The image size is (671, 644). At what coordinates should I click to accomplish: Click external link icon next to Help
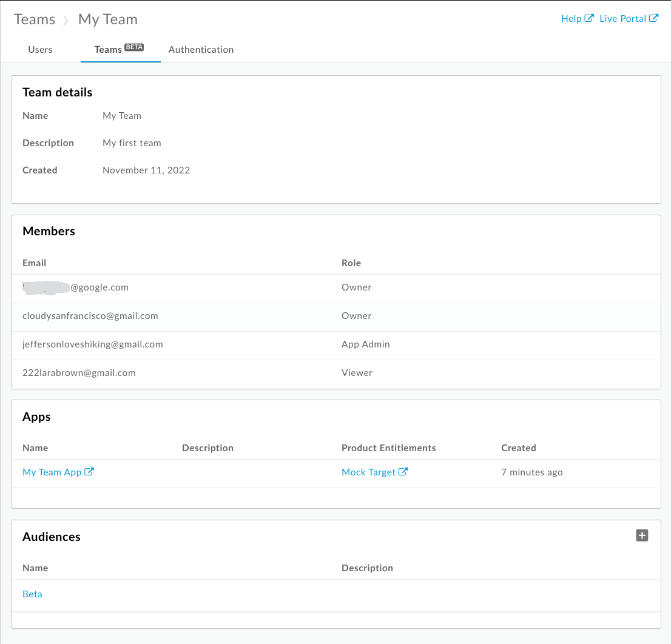589,18
